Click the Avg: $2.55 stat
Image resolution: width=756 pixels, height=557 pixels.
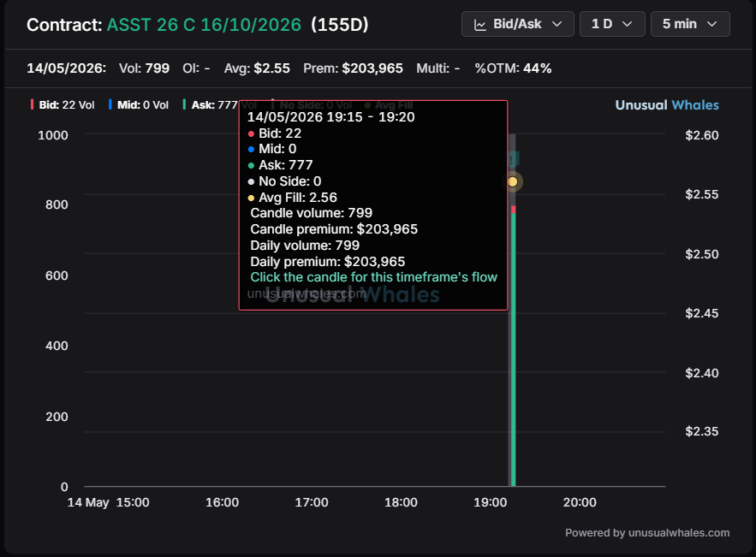[257, 68]
